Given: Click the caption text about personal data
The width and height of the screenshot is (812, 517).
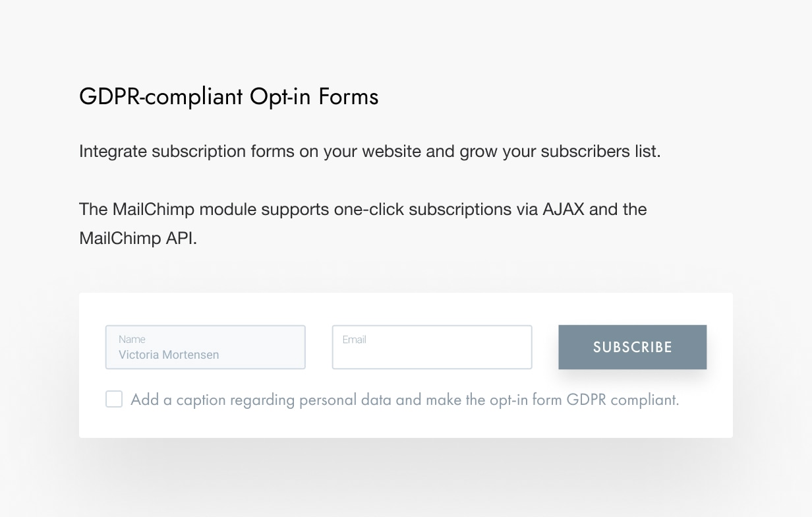Looking at the screenshot, I should (405, 399).
